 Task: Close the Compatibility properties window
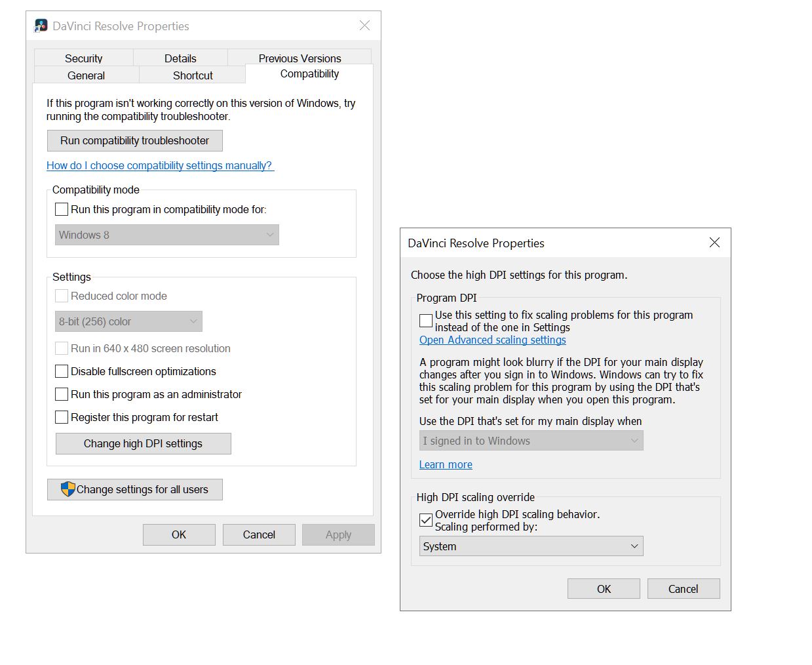point(364,26)
